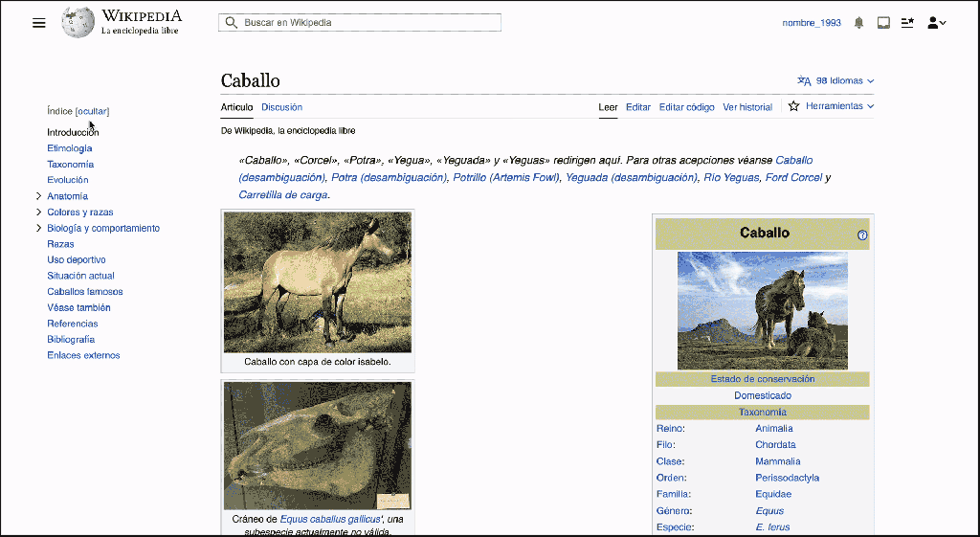980x537 pixels.
Task: Jump to Anatomía in the index
Action: coord(67,196)
